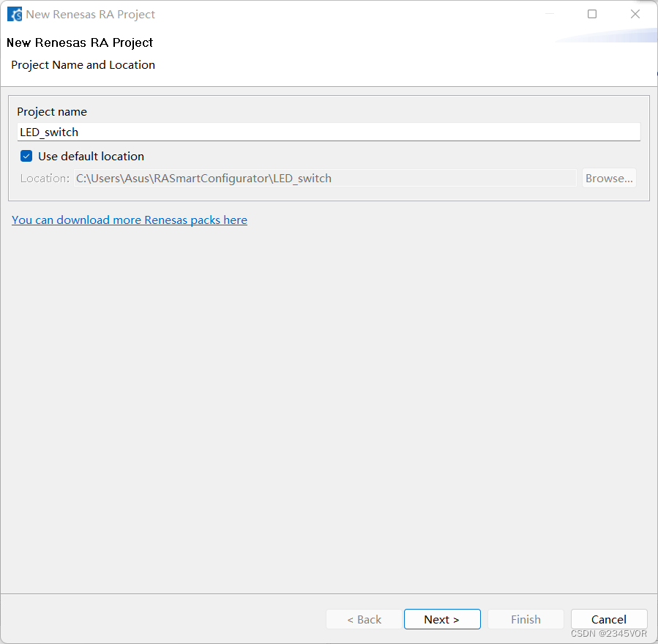This screenshot has height=644, width=658.
Task: Close the New Renesas RA Project dialog
Action: coord(635,14)
